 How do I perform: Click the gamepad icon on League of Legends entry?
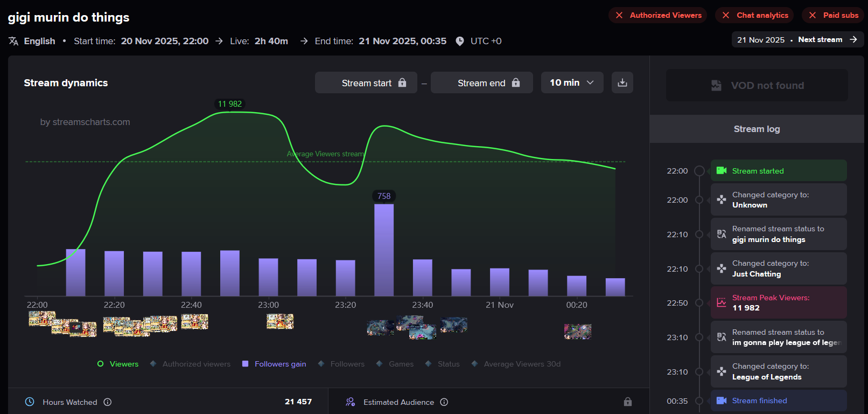722,371
